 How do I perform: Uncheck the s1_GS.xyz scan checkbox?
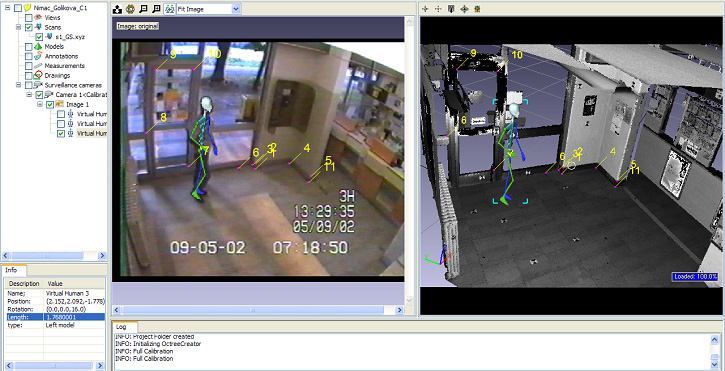coord(39,37)
